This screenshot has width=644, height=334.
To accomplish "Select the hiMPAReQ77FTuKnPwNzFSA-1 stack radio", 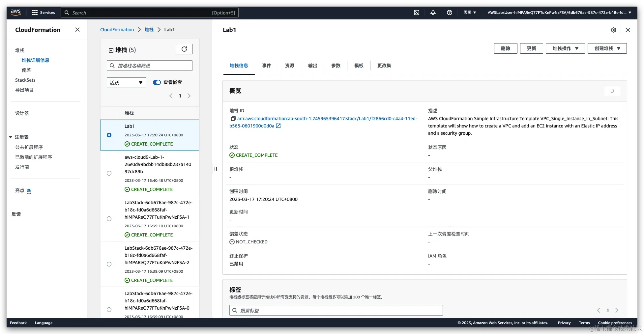I will [x=109, y=219].
